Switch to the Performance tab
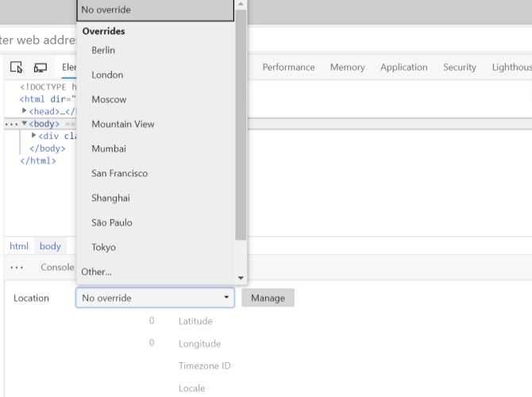532x397 pixels. pyautogui.click(x=288, y=67)
